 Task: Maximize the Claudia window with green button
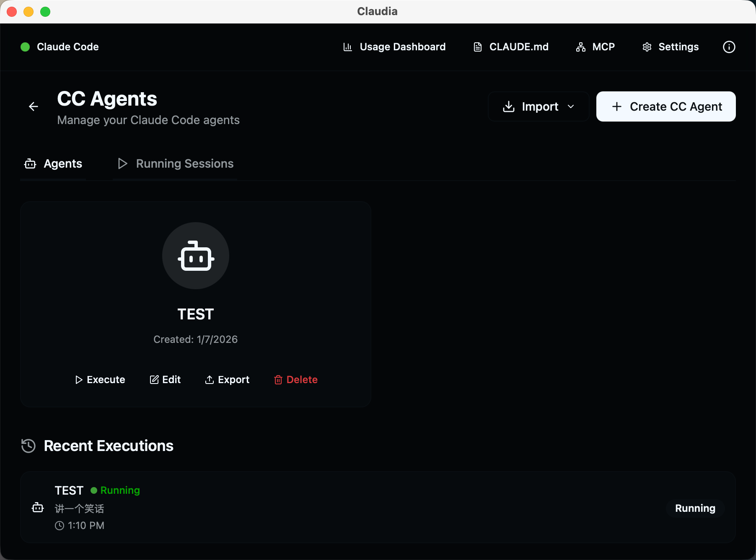(x=45, y=12)
